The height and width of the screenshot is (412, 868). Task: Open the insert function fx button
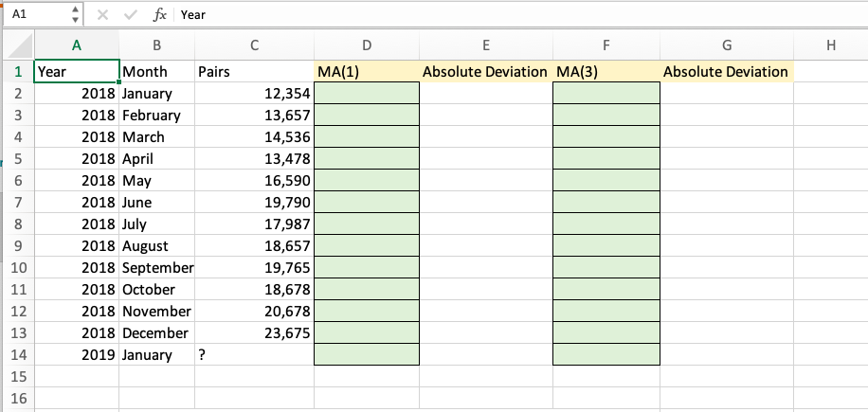click(159, 15)
